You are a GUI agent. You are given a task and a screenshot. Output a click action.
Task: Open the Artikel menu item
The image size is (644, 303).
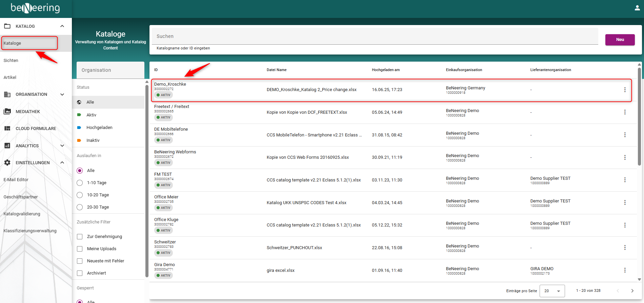point(10,78)
